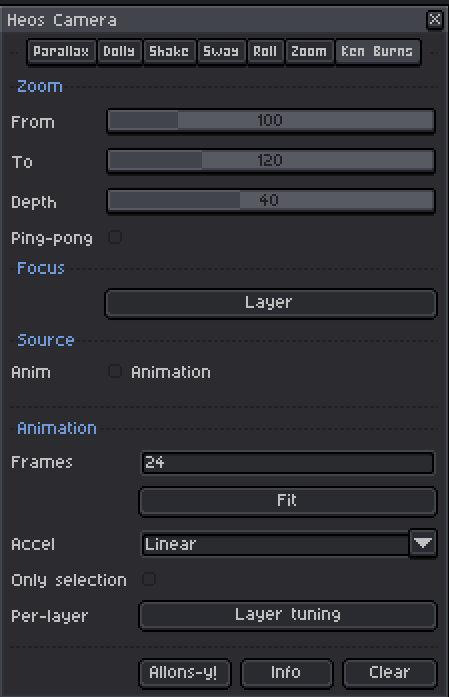Click the Frames input field
Viewport: 449px width, 697px height.
288,463
